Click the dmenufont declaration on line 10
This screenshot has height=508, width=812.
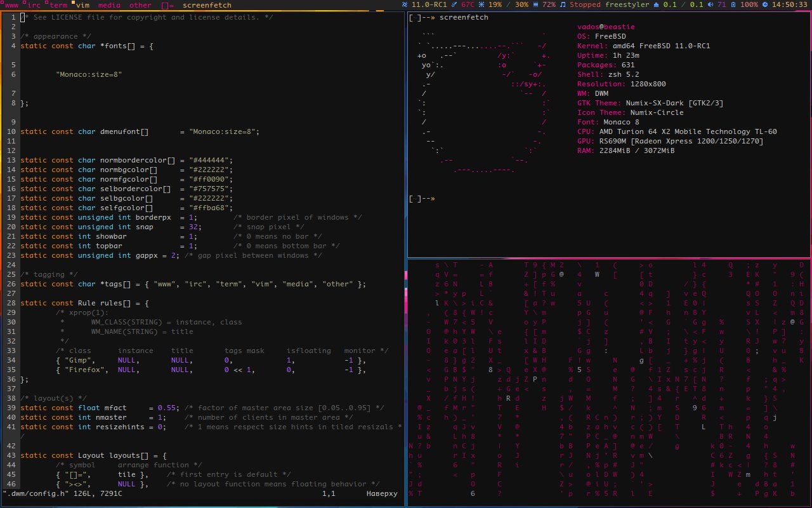tap(140, 131)
